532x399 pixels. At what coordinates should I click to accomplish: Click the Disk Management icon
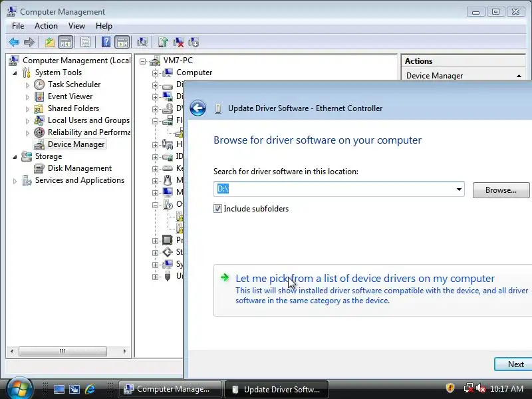(39, 168)
